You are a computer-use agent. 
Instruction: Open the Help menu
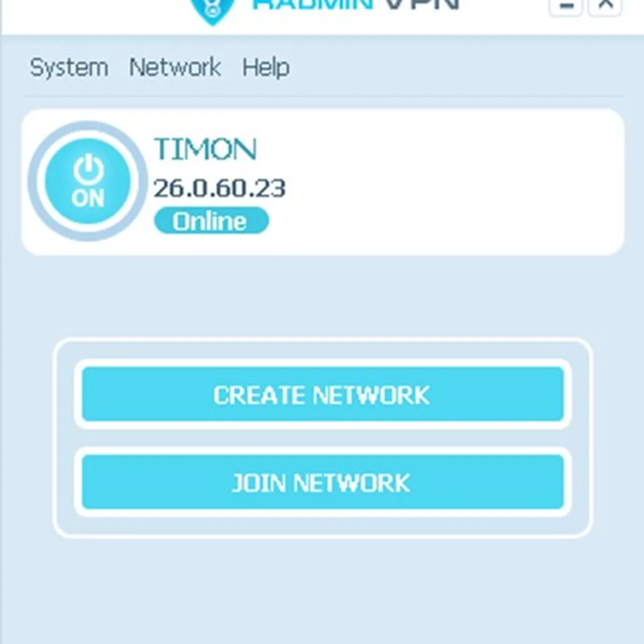pos(266,68)
